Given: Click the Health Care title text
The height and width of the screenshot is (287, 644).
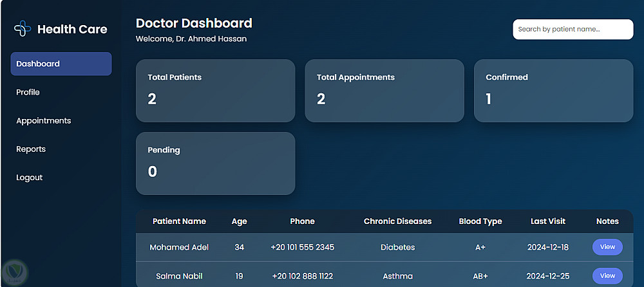Looking at the screenshot, I should pos(72,29).
